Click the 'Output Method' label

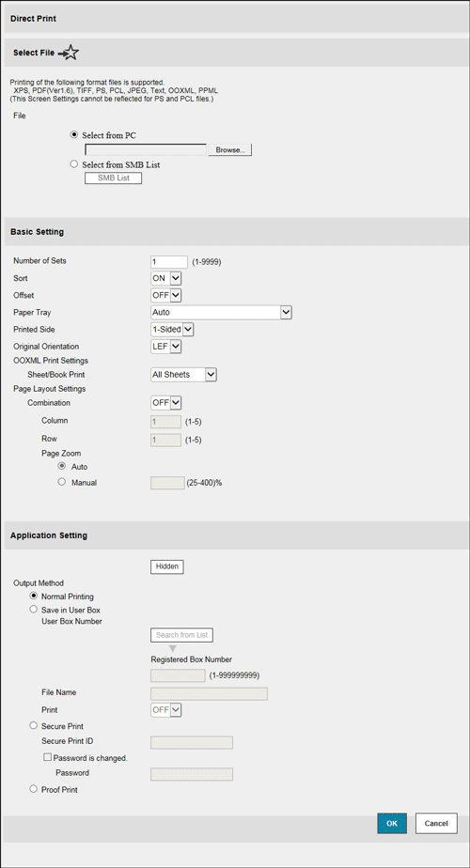[38, 583]
